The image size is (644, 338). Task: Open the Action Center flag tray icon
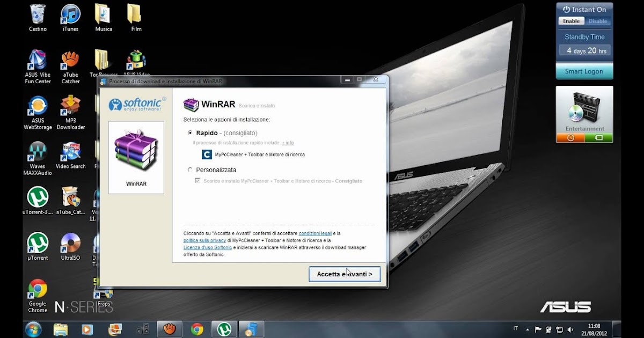point(538,329)
